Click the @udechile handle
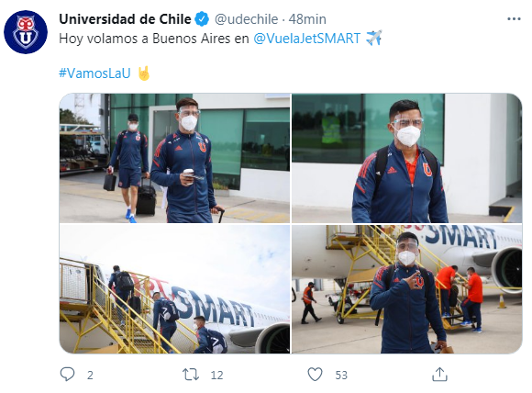The image size is (532, 393). 247,19
